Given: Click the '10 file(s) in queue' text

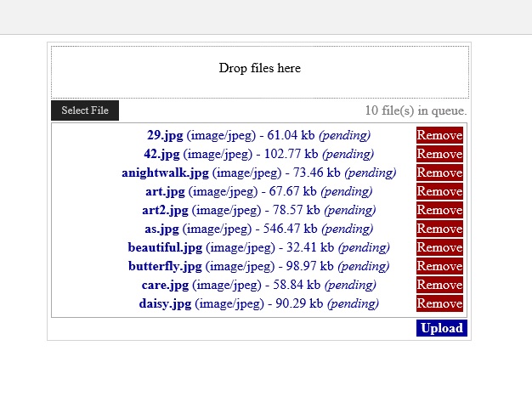Looking at the screenshot, I should (x=416, y=110).
